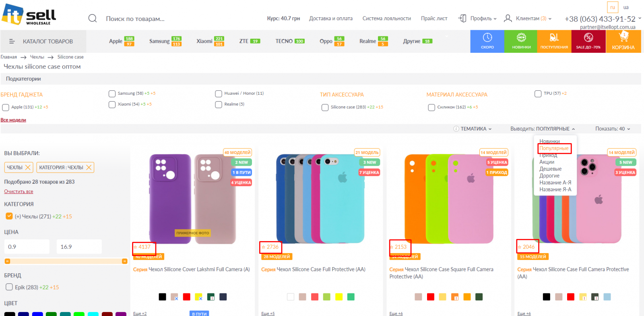The height and width of the screenshot is (316, 644).
Task: Open the Показать: 40 dropdown
Action: pos(613,129)
